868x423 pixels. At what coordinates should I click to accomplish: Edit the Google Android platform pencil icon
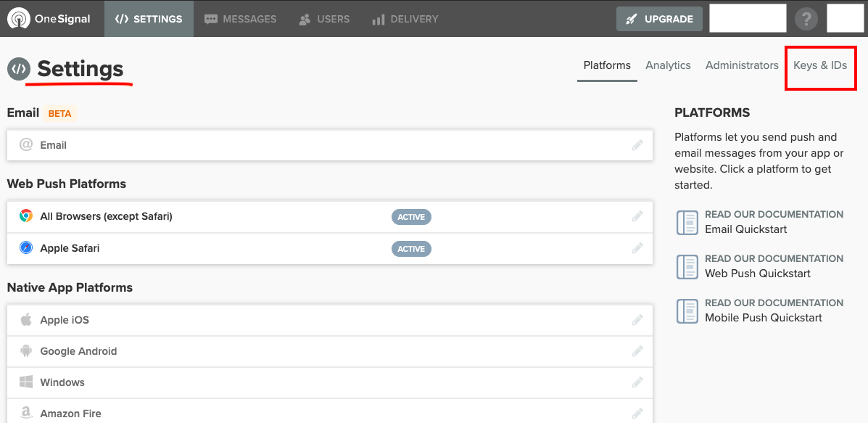point(637,351)
